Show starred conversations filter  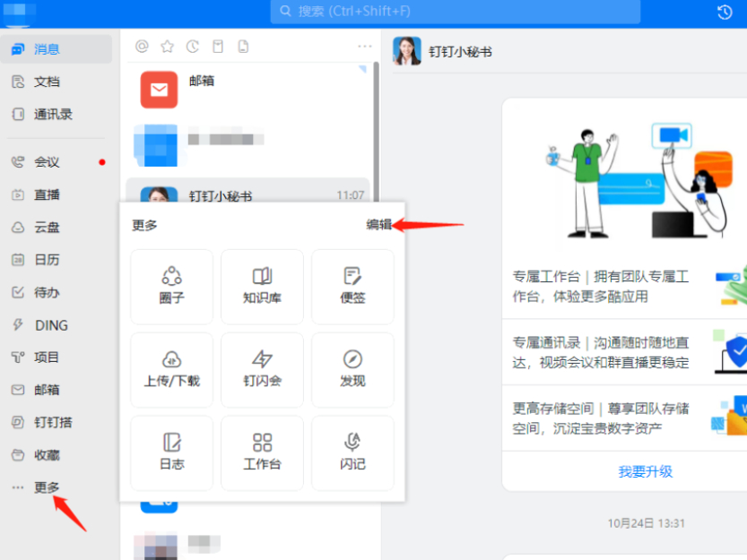pos(167,47)
